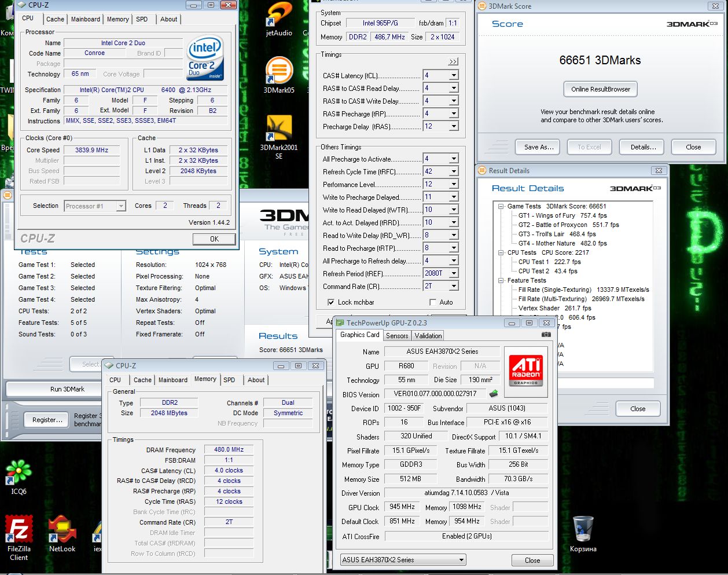Click the Online ResultBrowser button
Viewport: 728px width, 575px height.
(601, 89)
